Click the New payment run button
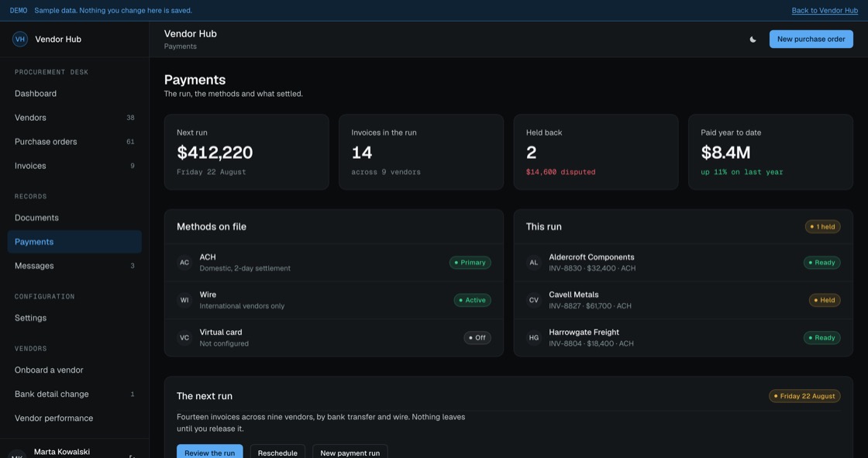Viewport: 868px width, 458px height. pos(350,453)
